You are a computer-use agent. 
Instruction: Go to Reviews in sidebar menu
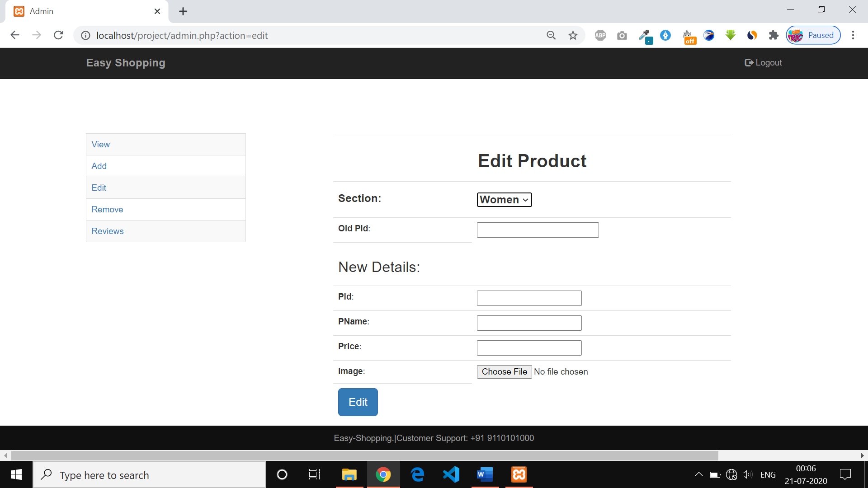click(108, 231)
